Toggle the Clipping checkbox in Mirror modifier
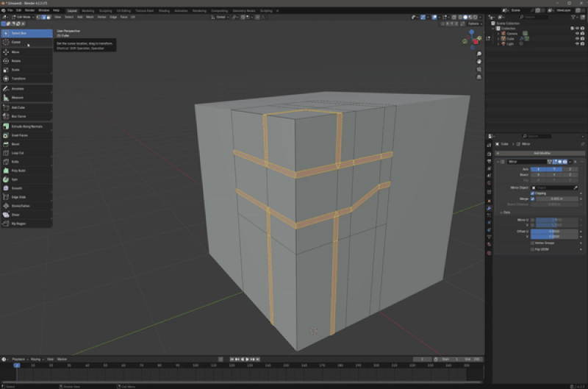 point(533,193)
